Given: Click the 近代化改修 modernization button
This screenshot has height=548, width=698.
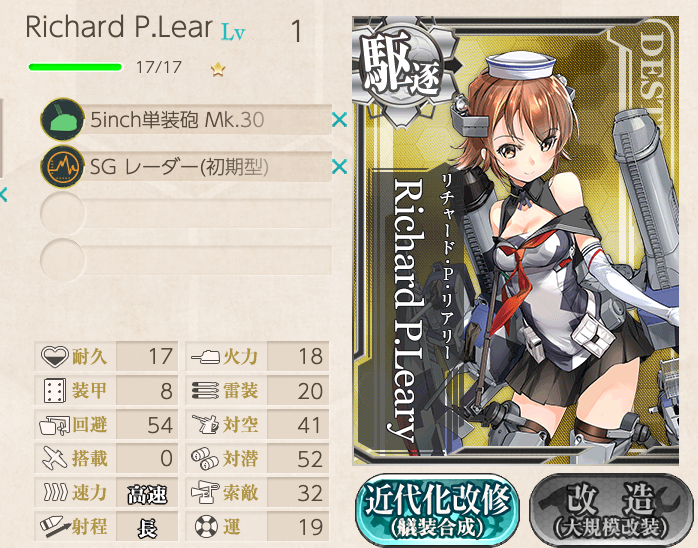Looking at the screenshot, I should pyautogui.click(x=438, y=510).
